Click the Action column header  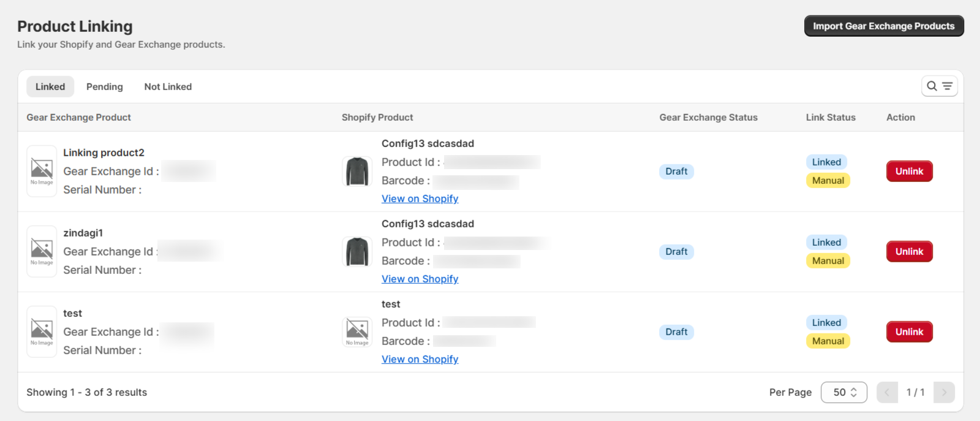pos(900,117)
